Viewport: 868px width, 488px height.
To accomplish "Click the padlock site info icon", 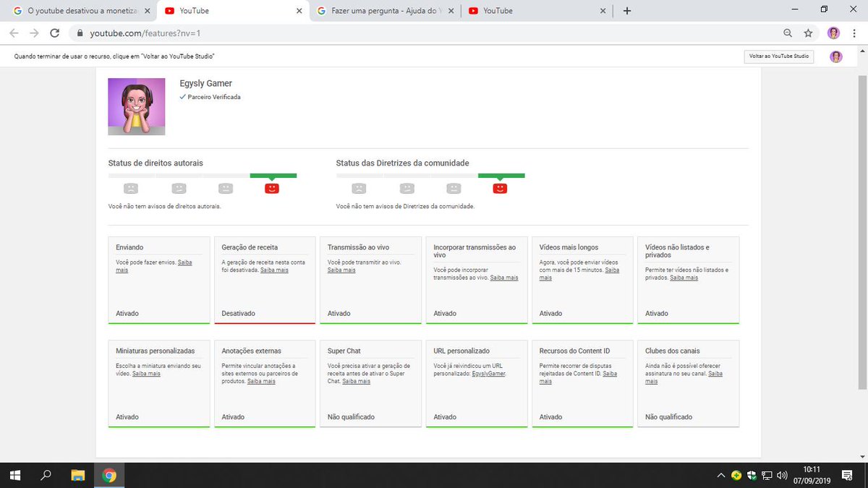I will (x=80, y=33).
